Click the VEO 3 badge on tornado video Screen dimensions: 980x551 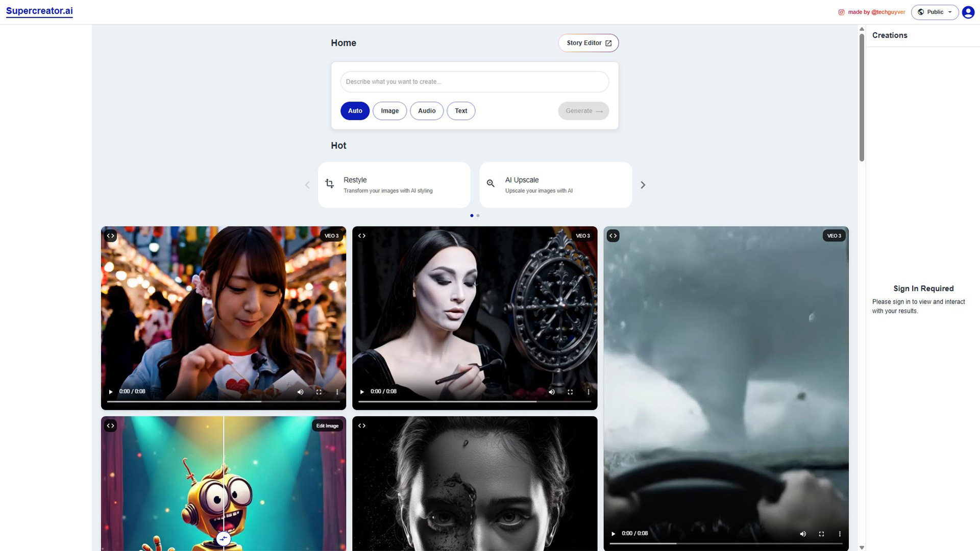click(x=834, y=236)
